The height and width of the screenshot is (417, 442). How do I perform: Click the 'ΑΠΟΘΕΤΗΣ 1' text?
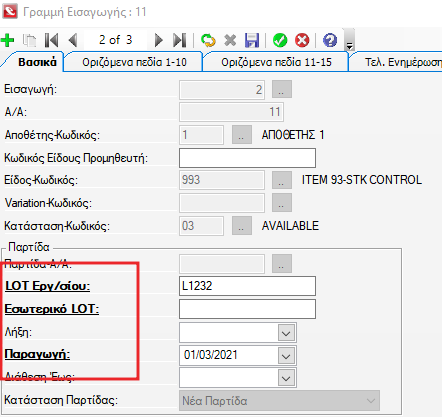tap(293, 135)
